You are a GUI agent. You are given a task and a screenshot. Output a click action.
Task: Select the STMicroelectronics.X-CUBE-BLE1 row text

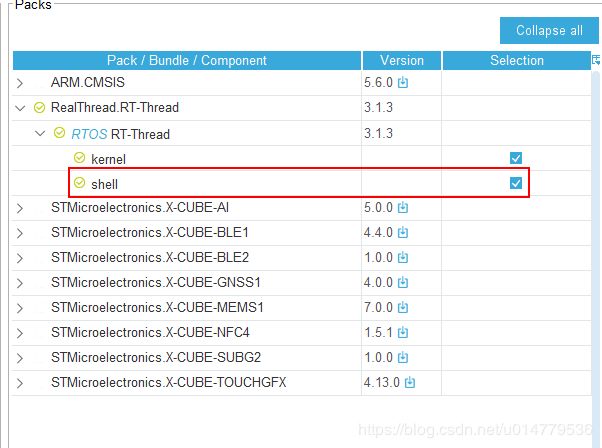pos(150,233)
